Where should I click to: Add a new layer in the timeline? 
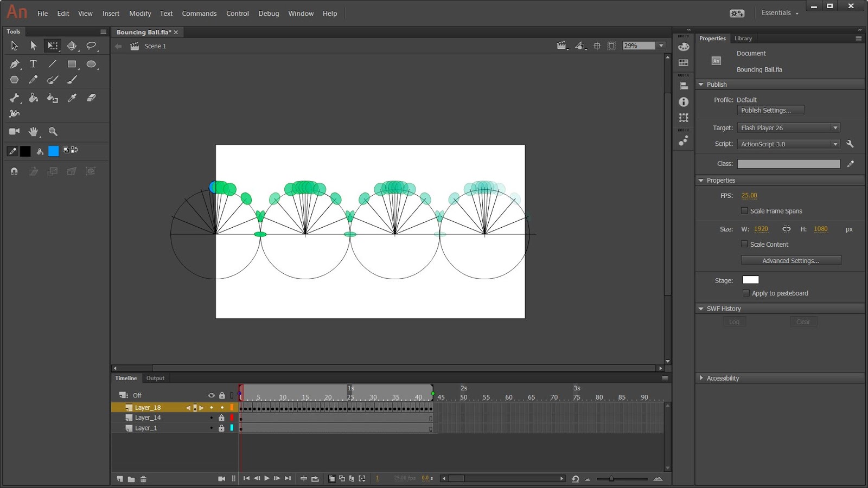coord(120,479)
